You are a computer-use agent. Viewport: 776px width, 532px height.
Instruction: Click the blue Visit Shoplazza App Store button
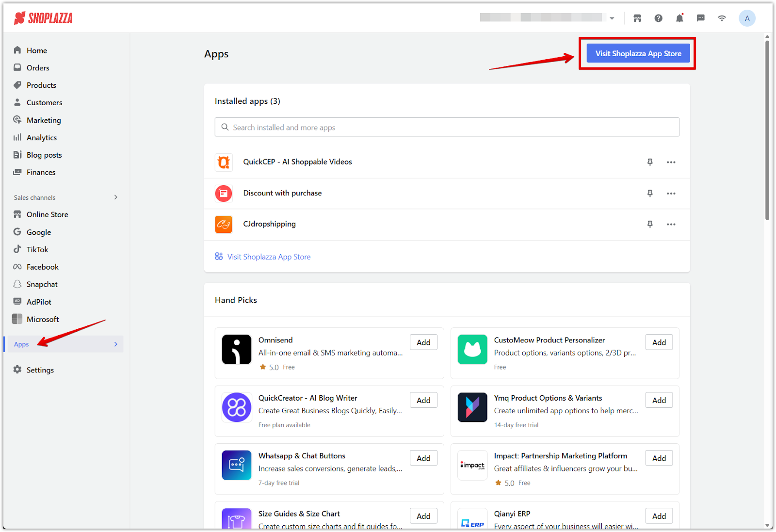[638, 53]
